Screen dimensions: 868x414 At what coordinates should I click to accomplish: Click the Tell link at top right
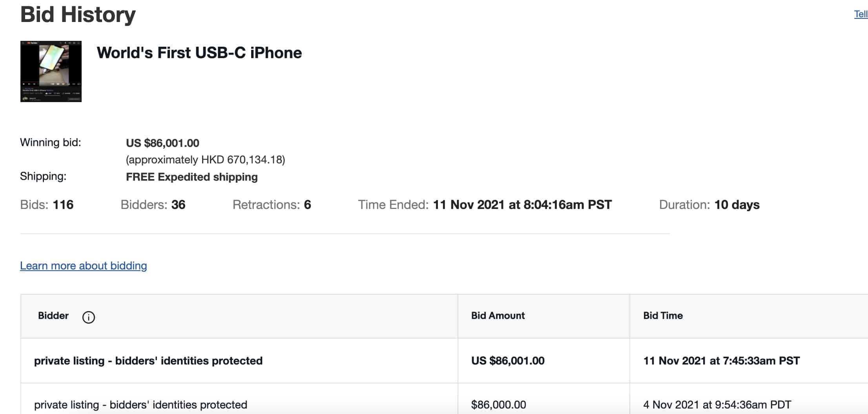point(861,14)
